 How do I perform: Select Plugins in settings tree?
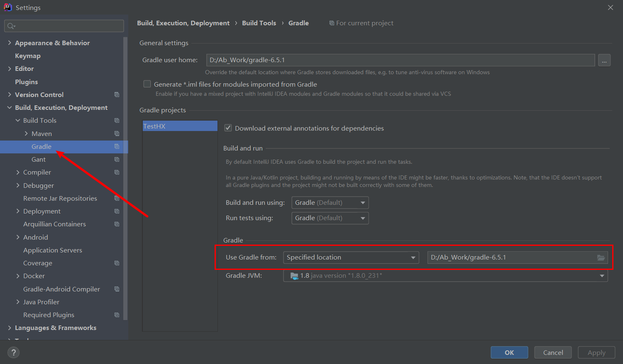point(26,82)
